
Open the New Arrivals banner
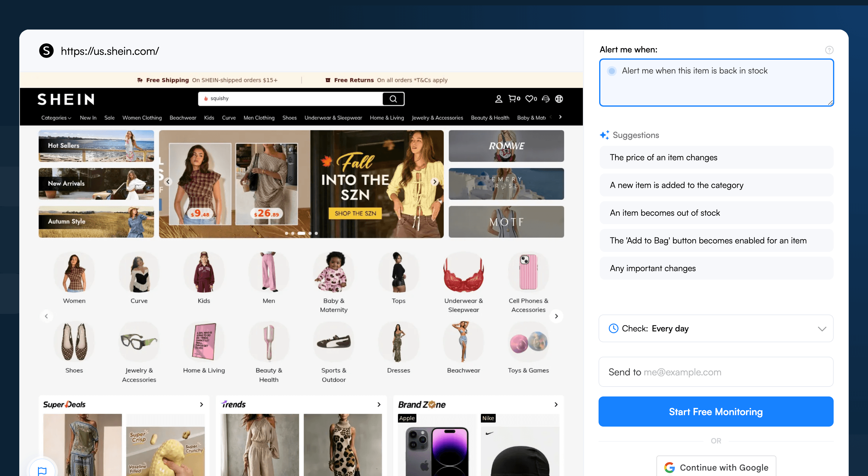coord(96,183)
